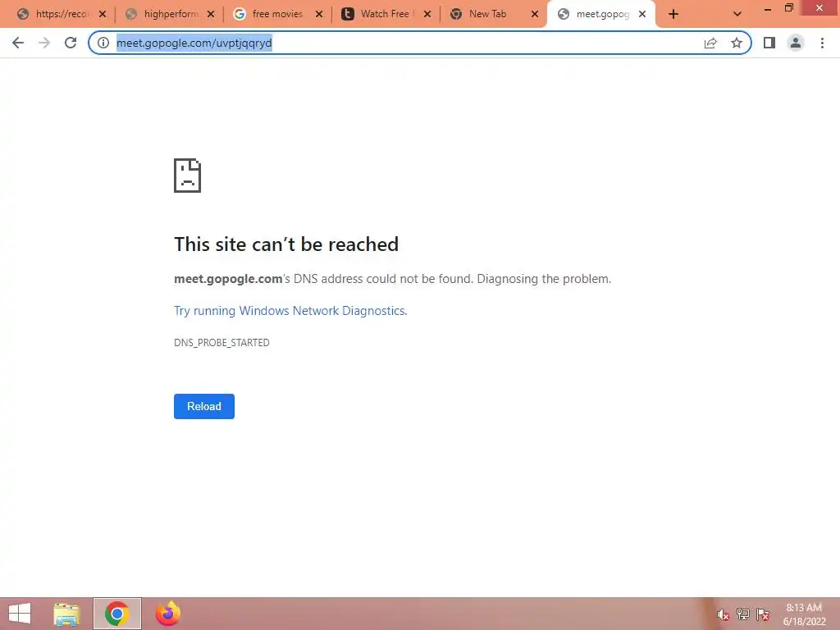This screenshot has height=630, width=840.
Task: Click the DNS_PROBE_STARTED error code
Action: click(x=221, y=342)
